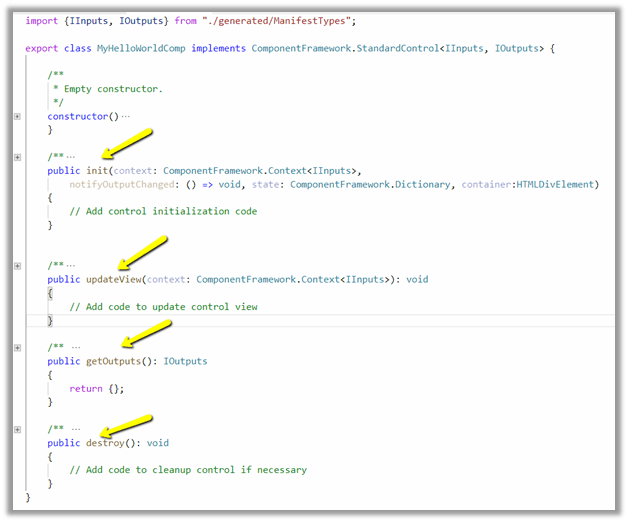Click the implements keyword
This screenshot has width=628, height=522.
coord(218,48)
